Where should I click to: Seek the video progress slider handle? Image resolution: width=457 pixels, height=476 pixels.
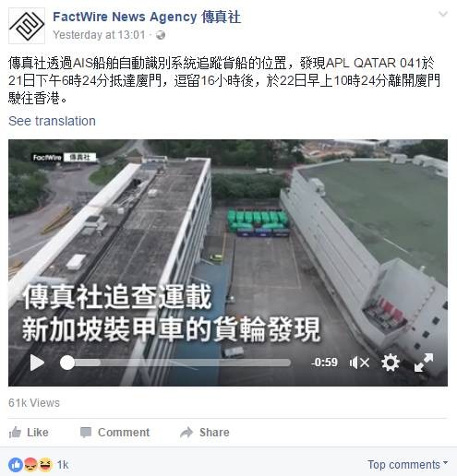click(x=67, y=363)
